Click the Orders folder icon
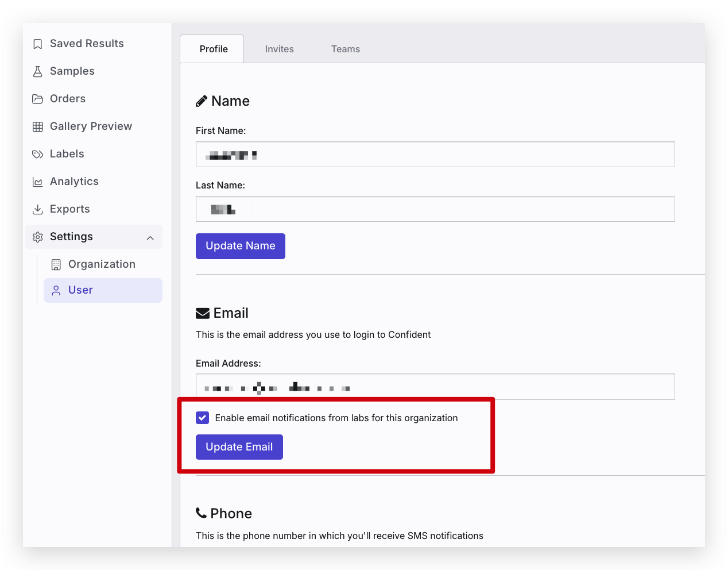The height and width of the screenshot is (570, 728). tap(38, 99)
